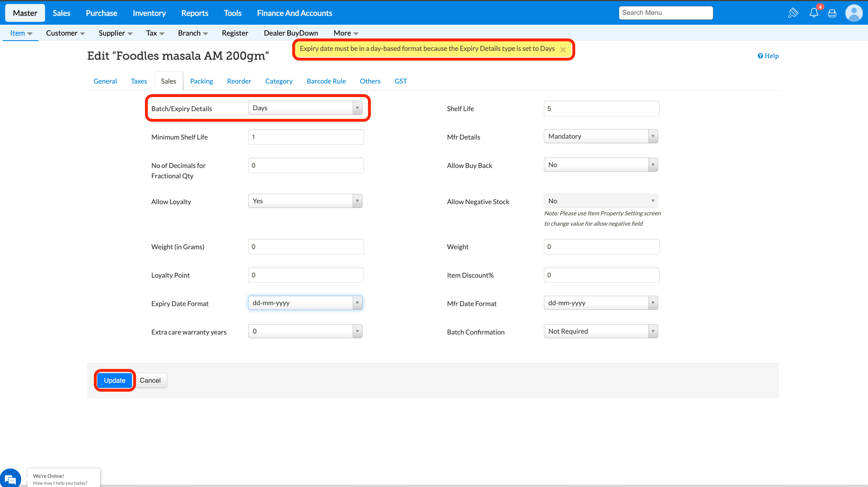Click the Shelf Life input field
The height and width of the screenshot is (487, 868).
(601, 109)
